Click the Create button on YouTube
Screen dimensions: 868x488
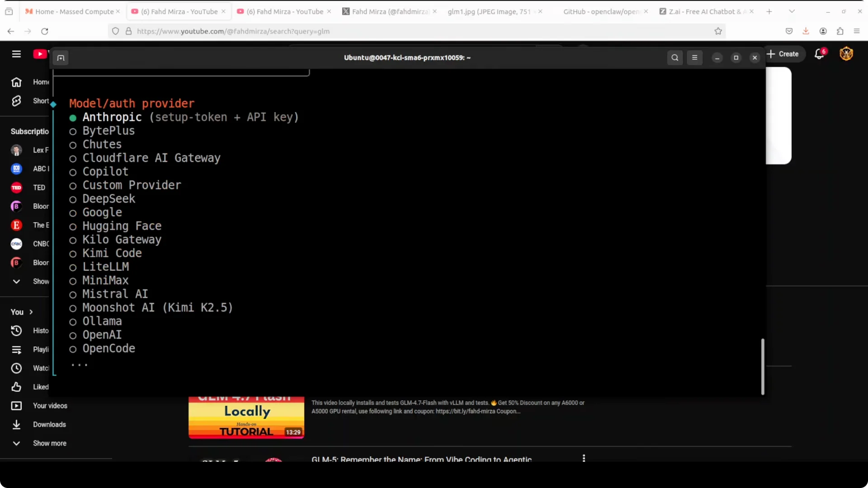(x=783, y=54)
